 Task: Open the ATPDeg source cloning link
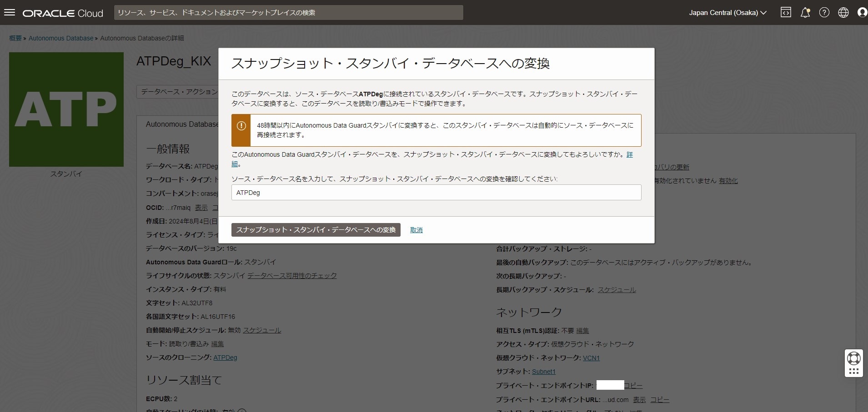[225, 358]
